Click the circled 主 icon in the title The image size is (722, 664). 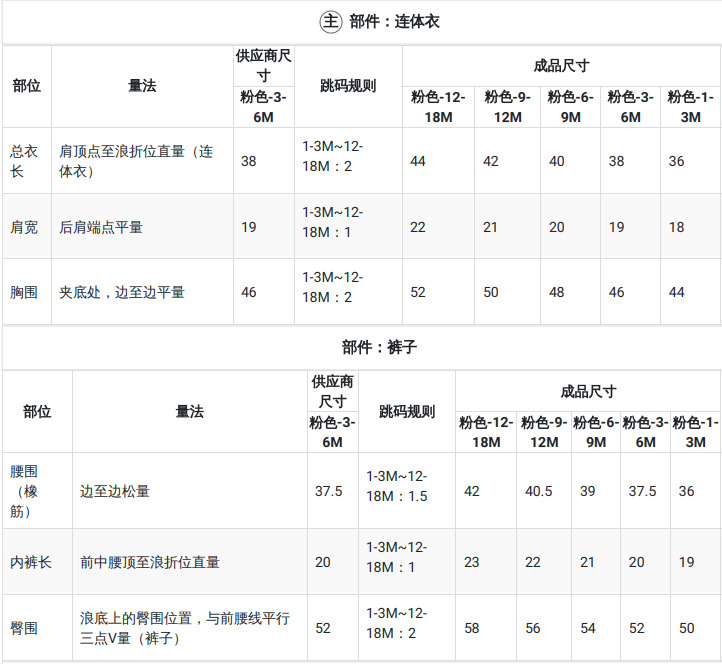click(331, 22)
